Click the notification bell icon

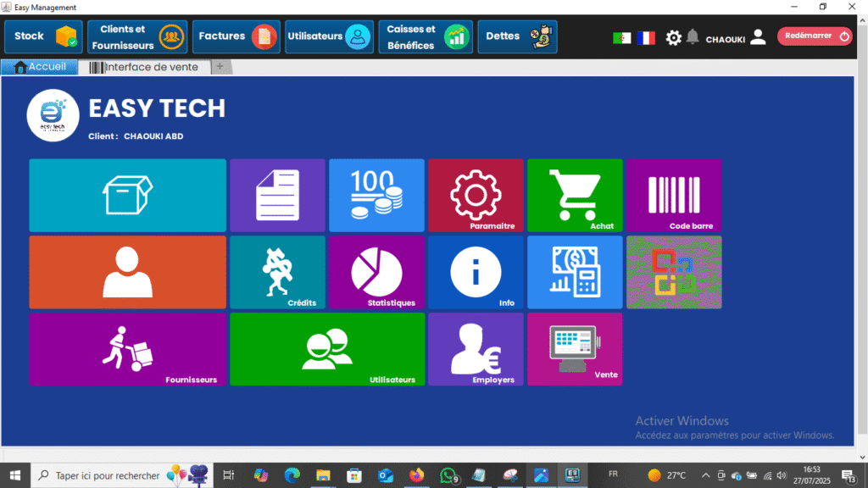[x=693, y=37]
